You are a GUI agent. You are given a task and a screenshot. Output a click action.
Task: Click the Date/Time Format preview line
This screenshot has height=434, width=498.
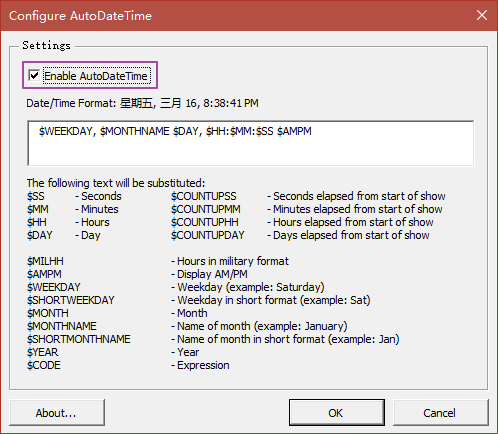[x=142, y=103]
